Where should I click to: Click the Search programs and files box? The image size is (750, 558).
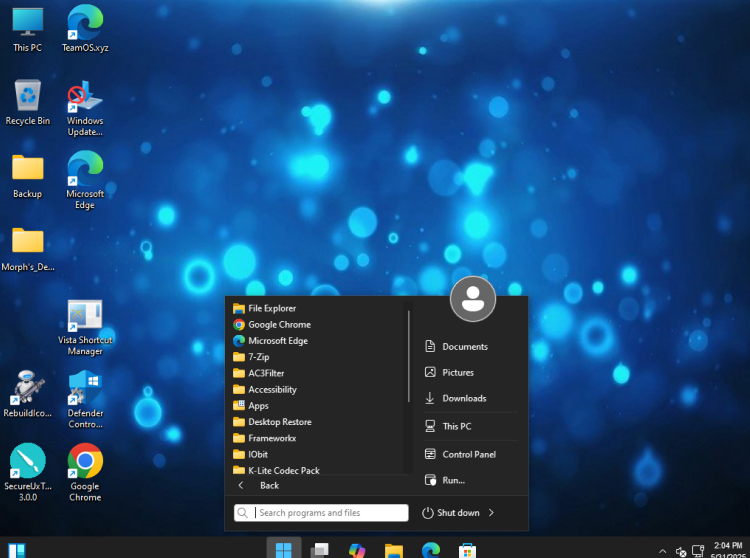[x=321, y=513]
